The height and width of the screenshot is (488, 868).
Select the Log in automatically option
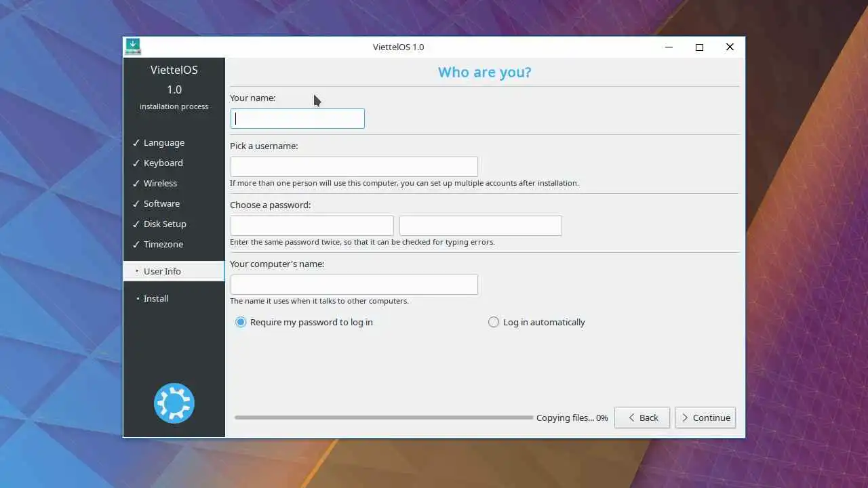point(536,322)
